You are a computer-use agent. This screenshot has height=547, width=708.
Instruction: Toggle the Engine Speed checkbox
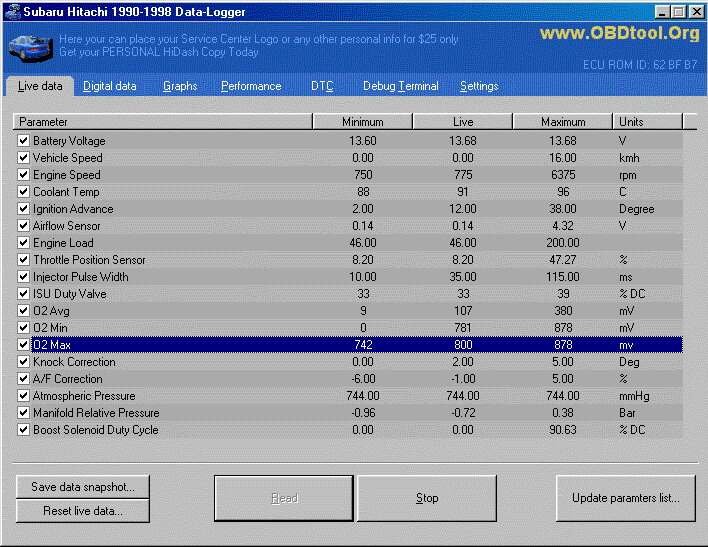point(23,174)
